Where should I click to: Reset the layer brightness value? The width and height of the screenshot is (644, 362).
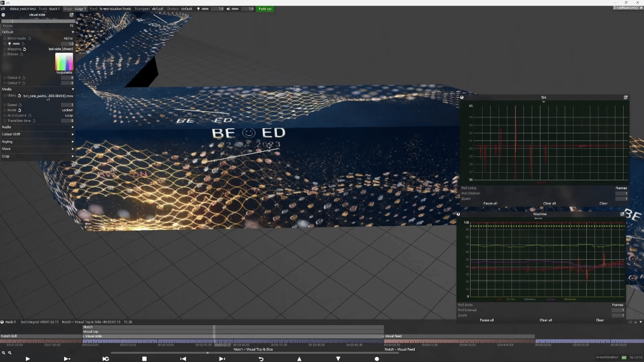(x=23, y=44)
